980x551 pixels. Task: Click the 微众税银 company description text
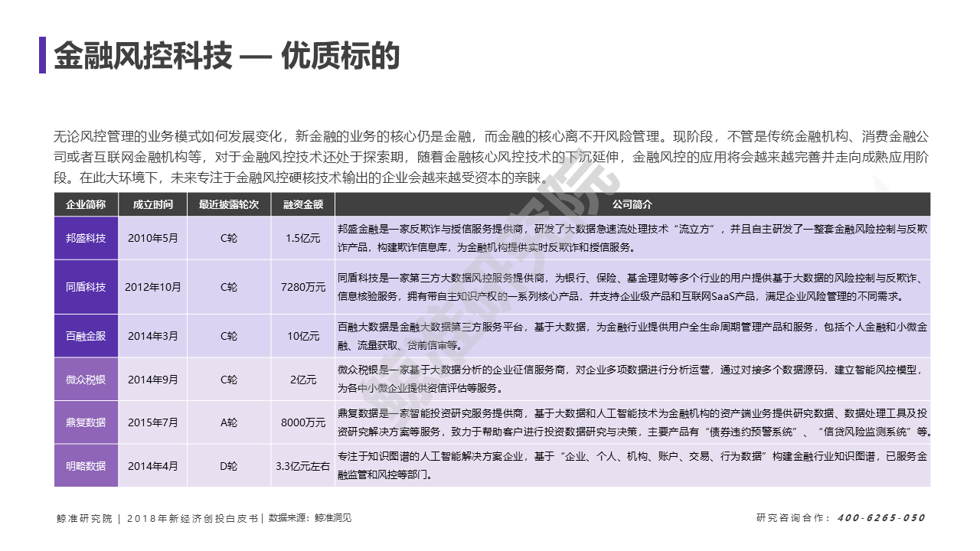click(632, 379)
